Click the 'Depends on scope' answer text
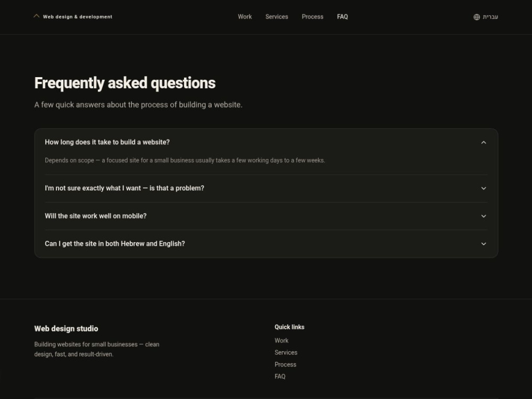532x399 pixels. (185, 160)
